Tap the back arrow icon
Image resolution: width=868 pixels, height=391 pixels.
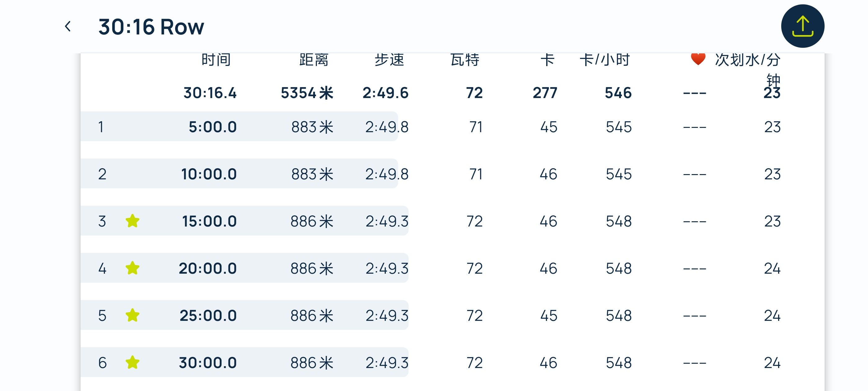[x=68, y=26]
